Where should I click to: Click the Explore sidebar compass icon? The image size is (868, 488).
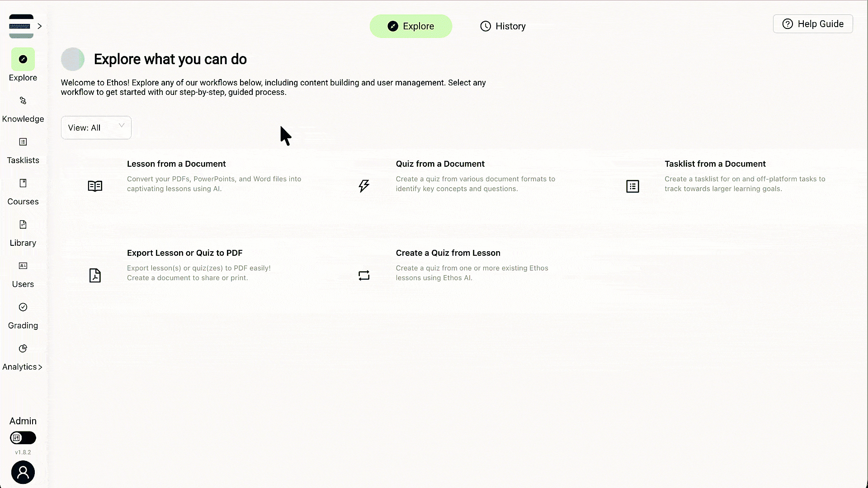tap(23, 59)
